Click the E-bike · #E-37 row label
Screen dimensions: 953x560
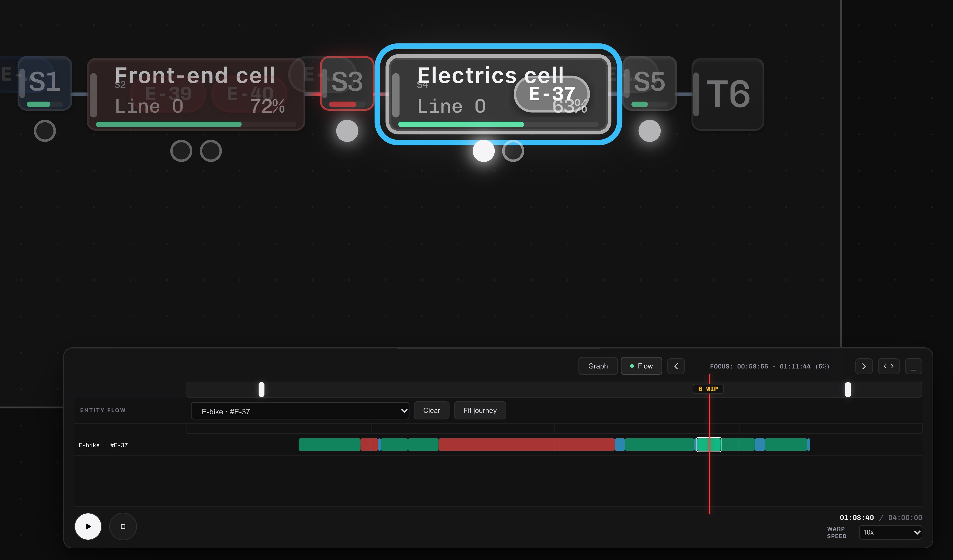tap(103, 445)
